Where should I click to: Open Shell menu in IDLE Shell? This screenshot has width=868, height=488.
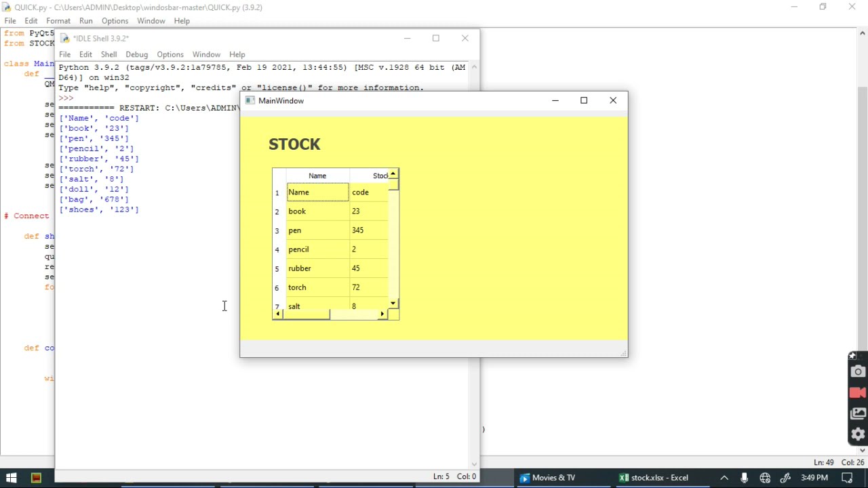click(x=108, y=54)
